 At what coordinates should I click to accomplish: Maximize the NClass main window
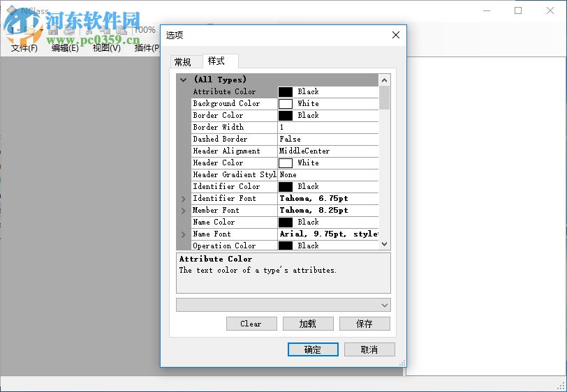coord(518,10)
